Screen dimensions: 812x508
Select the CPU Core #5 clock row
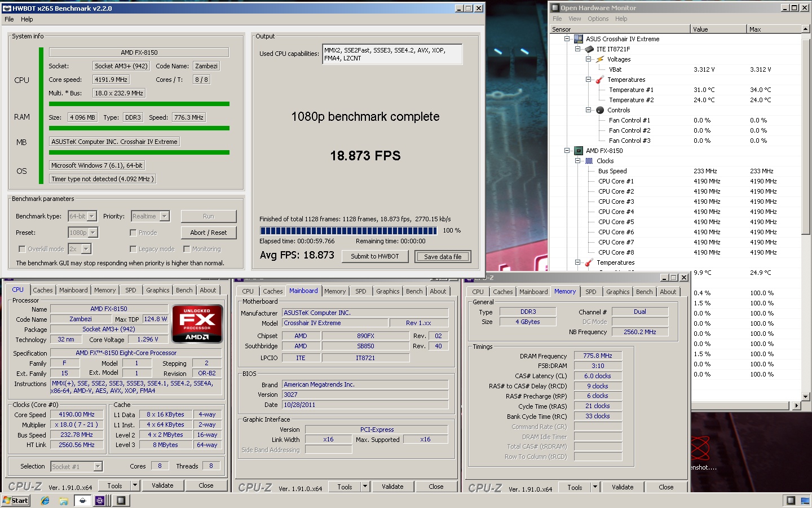(x=676, y=222)
